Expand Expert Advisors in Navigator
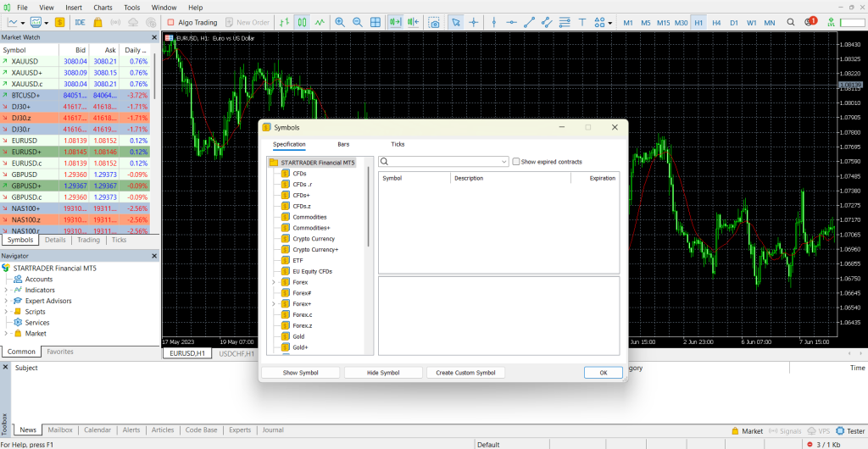This screenshot has height=449, width=868. (x=6, y=301)
